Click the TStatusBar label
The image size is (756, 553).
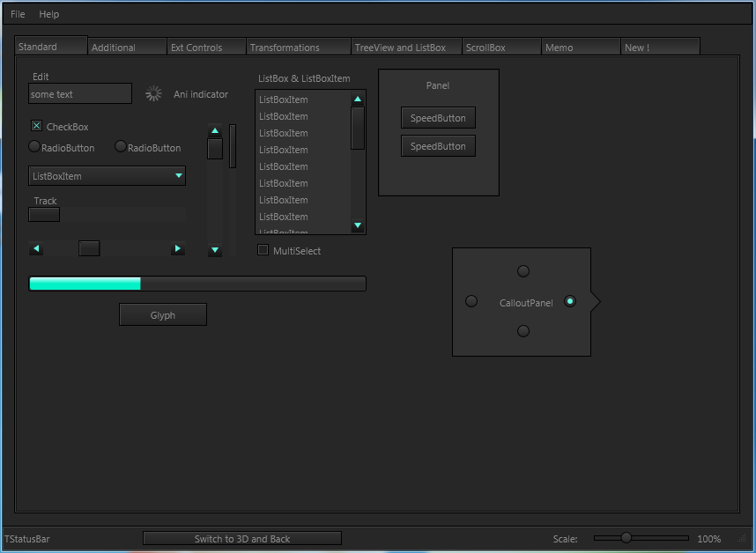[x=27, y=539]
